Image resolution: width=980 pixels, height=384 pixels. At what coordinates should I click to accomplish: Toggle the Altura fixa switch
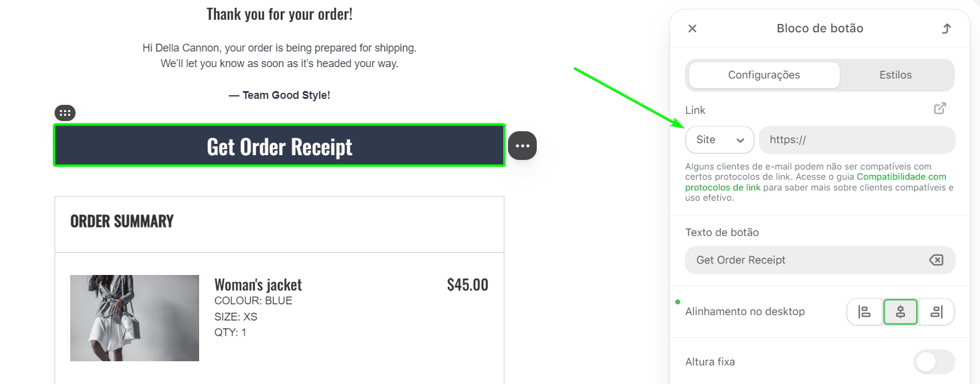click(x=934, y=362)
